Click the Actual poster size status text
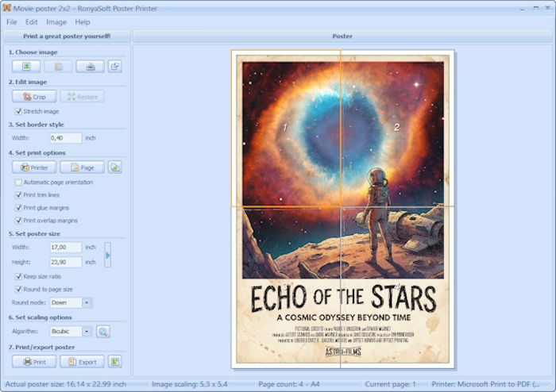The height and width of the screenshot is (392, 556). click(x=66, y=384)
